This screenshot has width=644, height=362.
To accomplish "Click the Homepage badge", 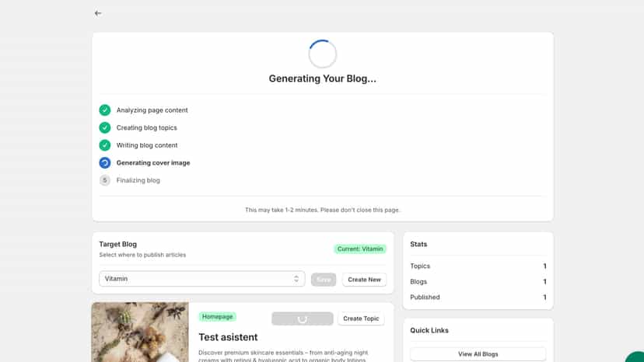I will click(217, 316).
